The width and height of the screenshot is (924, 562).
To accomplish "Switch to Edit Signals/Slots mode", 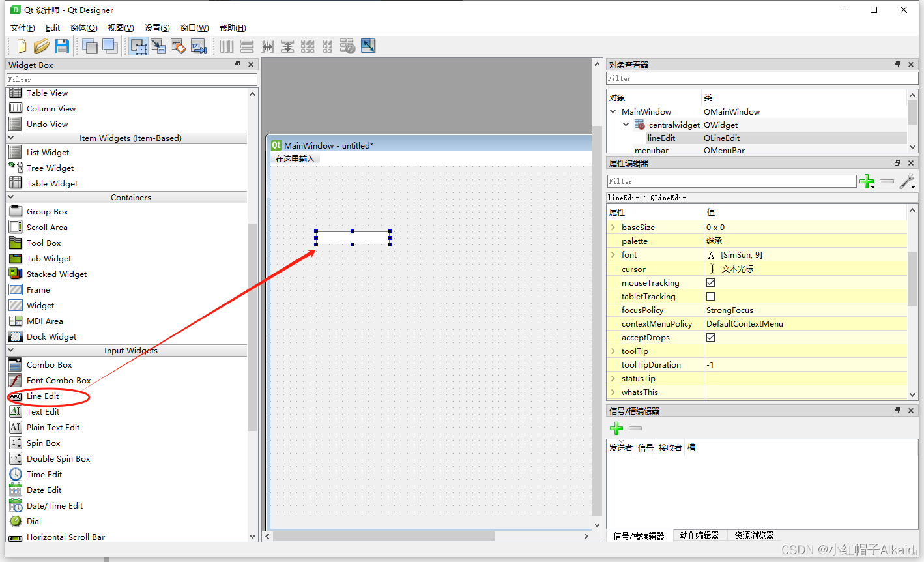I will click(158, 46).
